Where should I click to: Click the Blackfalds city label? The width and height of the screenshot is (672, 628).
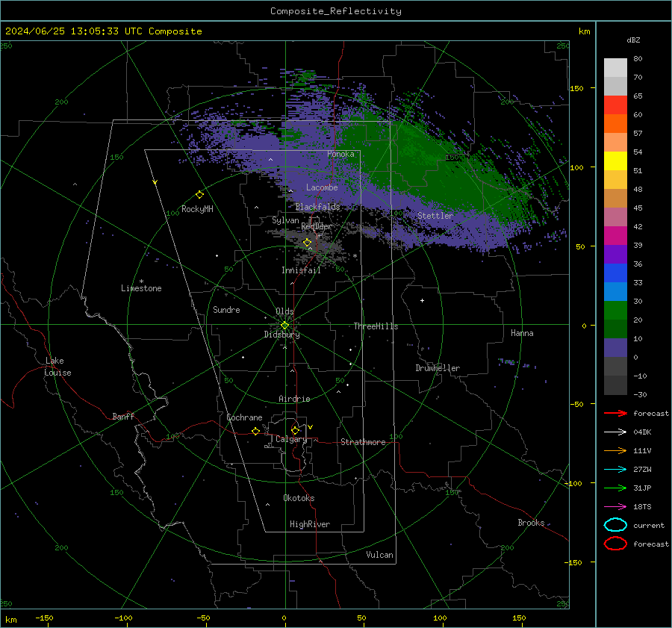click(x=317, y=207)
